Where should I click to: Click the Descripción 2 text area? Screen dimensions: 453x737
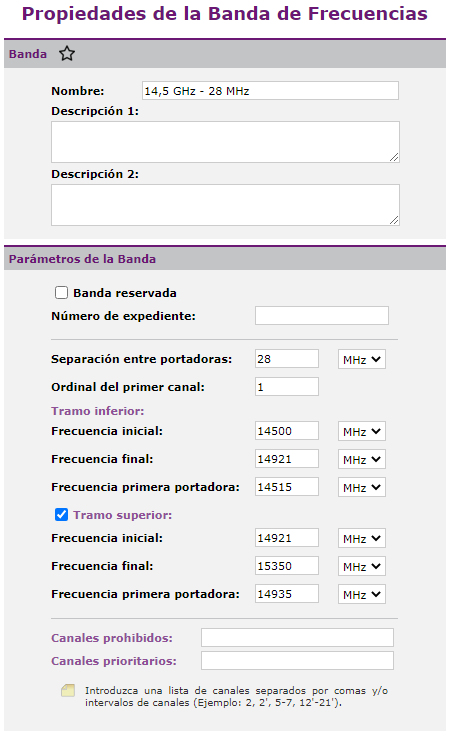226,205
